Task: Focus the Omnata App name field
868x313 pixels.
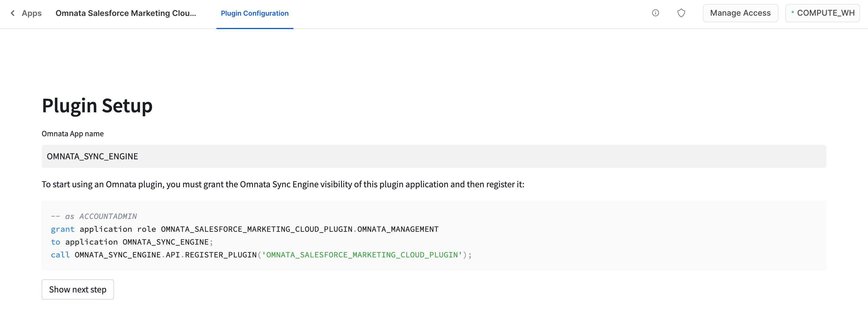Action: [x=433, y=156]
